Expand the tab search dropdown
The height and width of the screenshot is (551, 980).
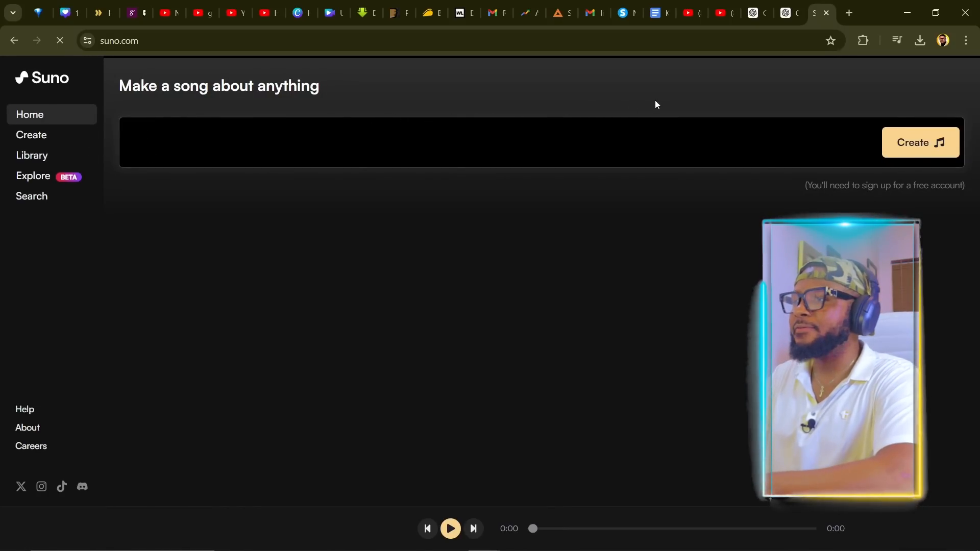(13, 13)
